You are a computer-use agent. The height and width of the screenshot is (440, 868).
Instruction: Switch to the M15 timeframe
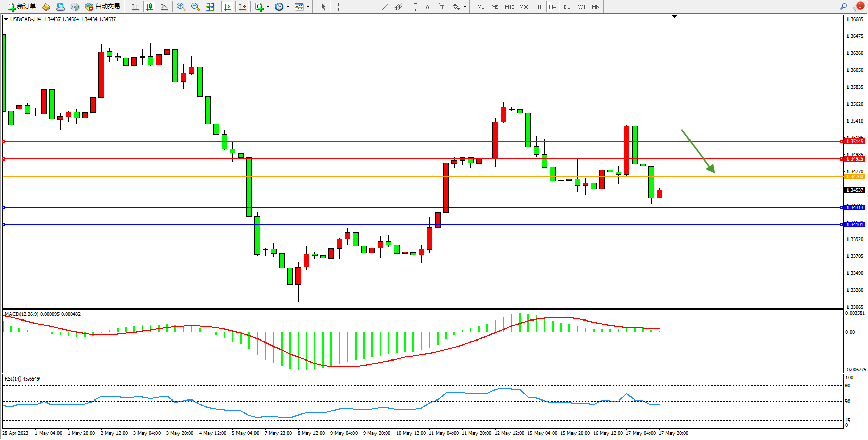pos(509,7)
